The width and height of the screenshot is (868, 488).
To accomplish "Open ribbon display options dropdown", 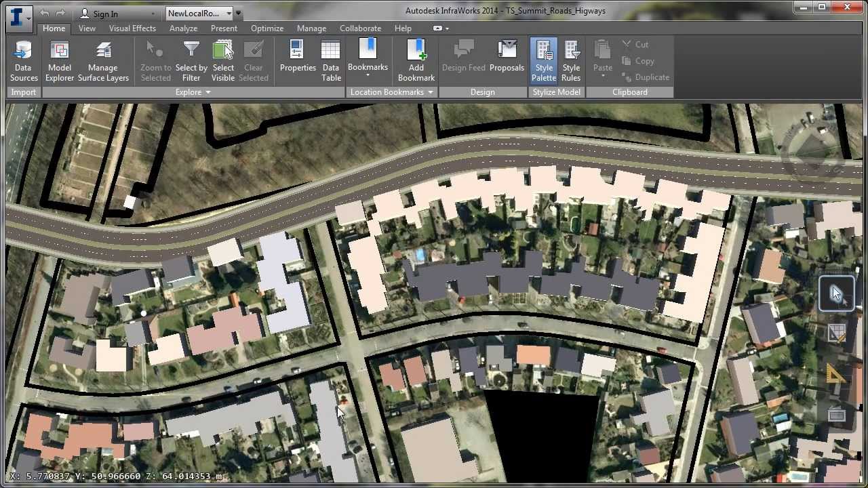I will pyautogui.click(x=441, y=28).
